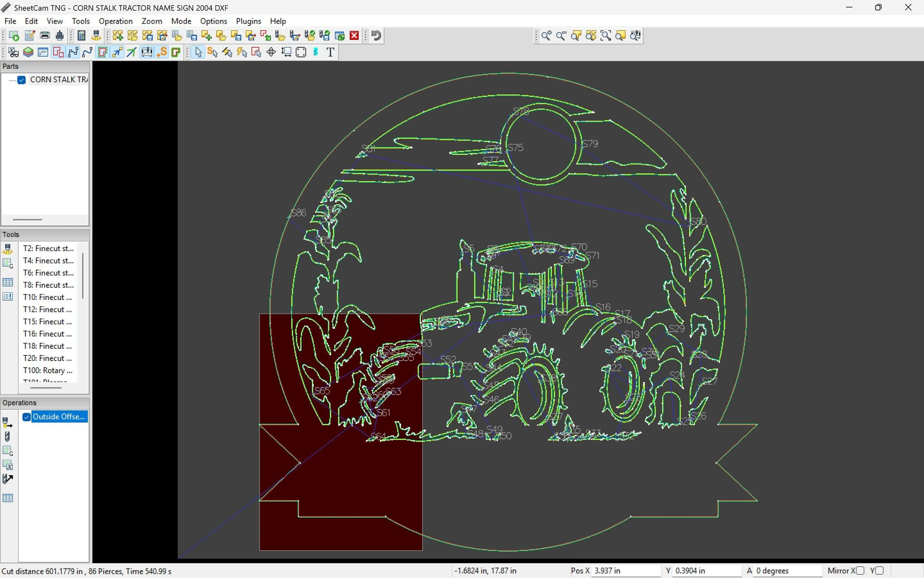Click the Zoom in magnifier icon
This screenshot has width=924, height=578.
pyautogui.click(x=546, y=36)
